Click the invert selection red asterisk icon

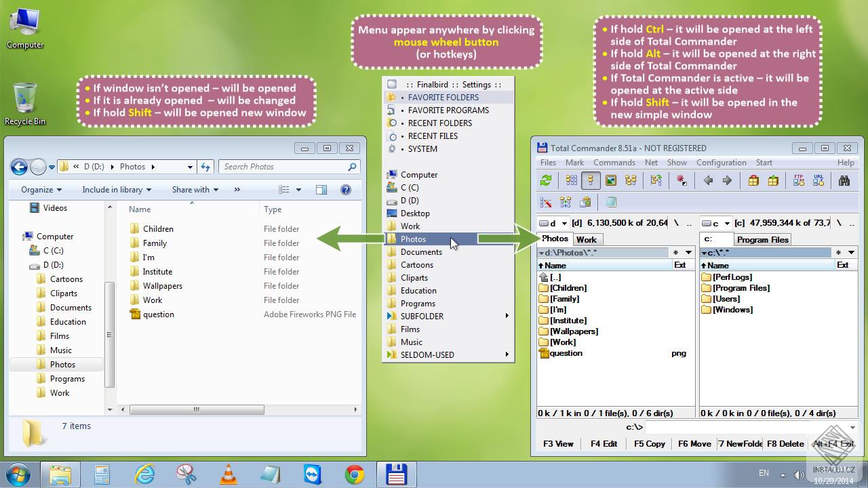coord(682,180)
